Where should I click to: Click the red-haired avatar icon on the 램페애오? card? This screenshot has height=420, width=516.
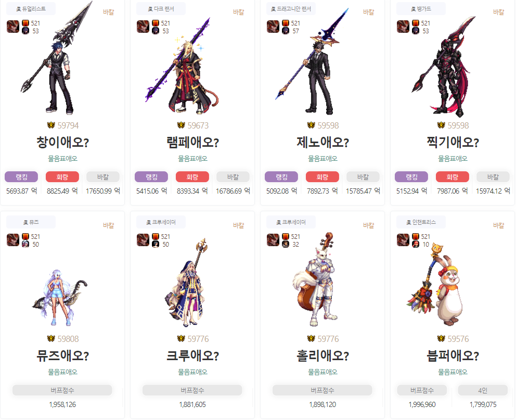coord(143,27)
